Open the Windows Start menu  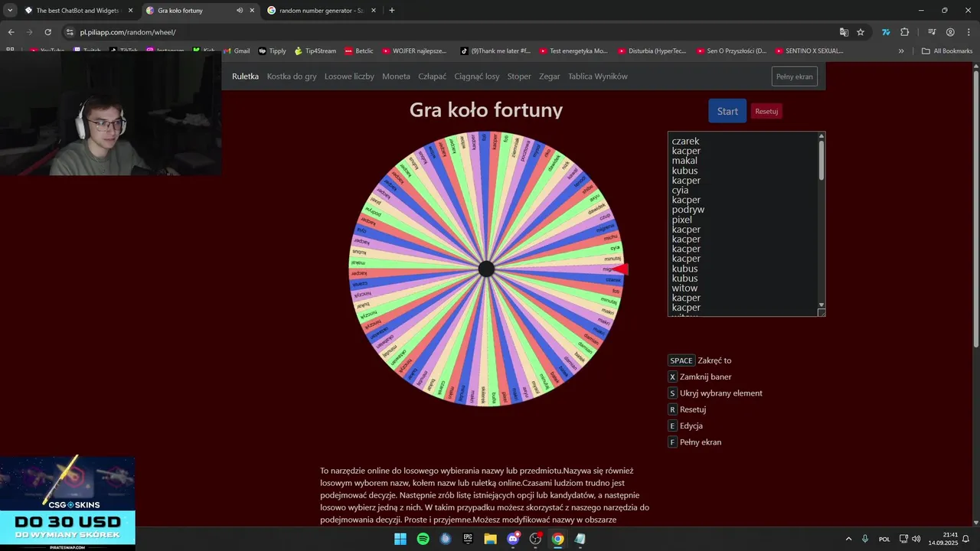pos(400,539)
